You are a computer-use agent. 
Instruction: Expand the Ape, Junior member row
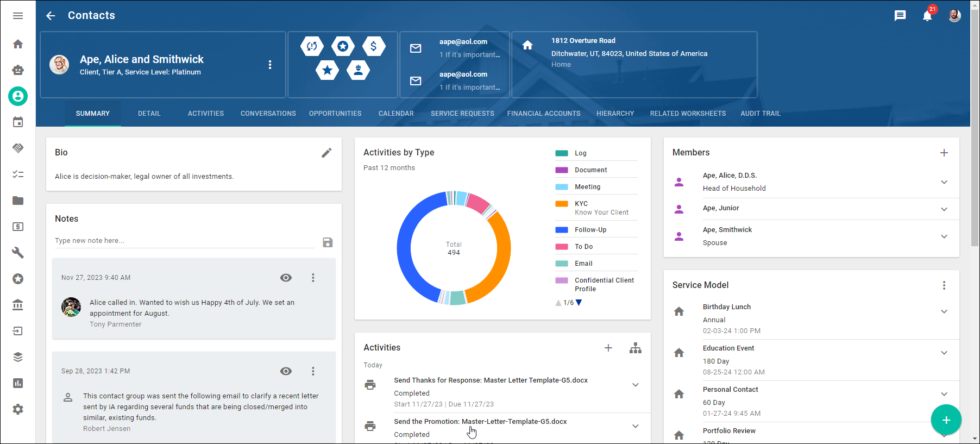(944, 209)
